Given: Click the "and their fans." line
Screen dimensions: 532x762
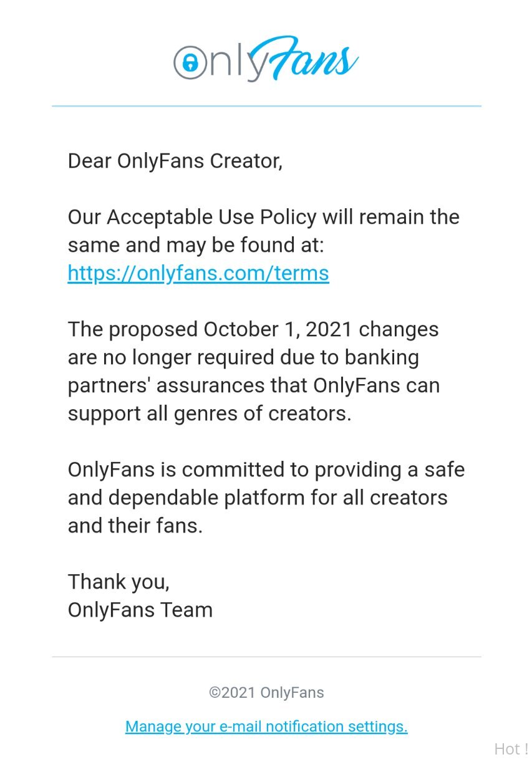Looking at the screenshot, I should click(x=135, y=526).
